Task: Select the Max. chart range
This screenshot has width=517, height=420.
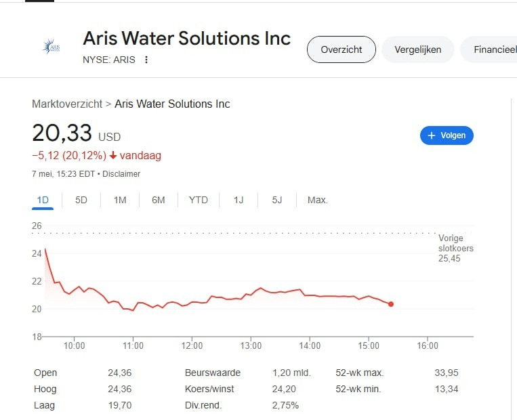Action: (318, 200)
